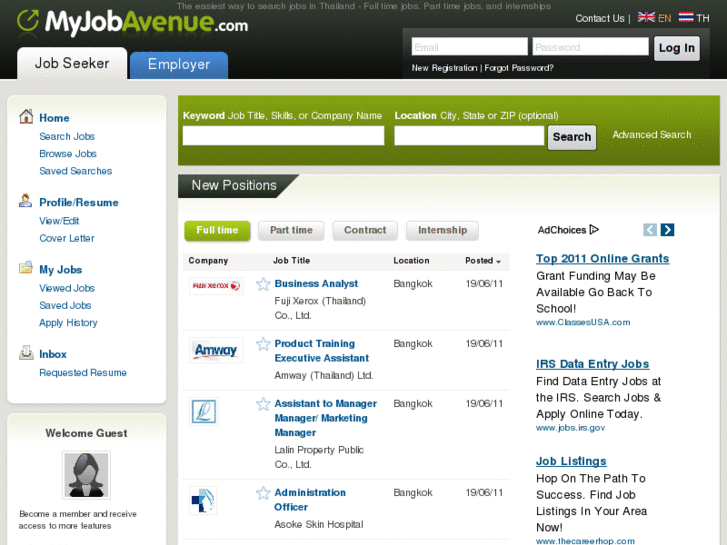Click the Keyword search field

coord(283,136)
